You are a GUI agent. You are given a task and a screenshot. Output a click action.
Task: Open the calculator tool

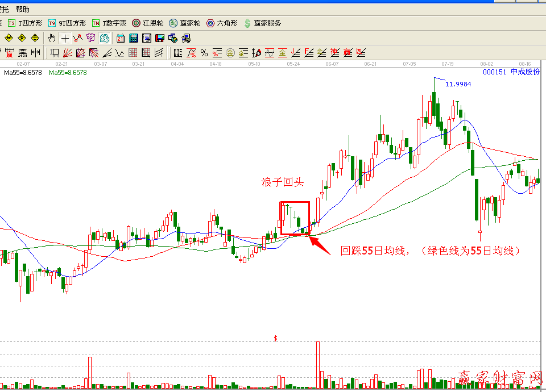134,38
